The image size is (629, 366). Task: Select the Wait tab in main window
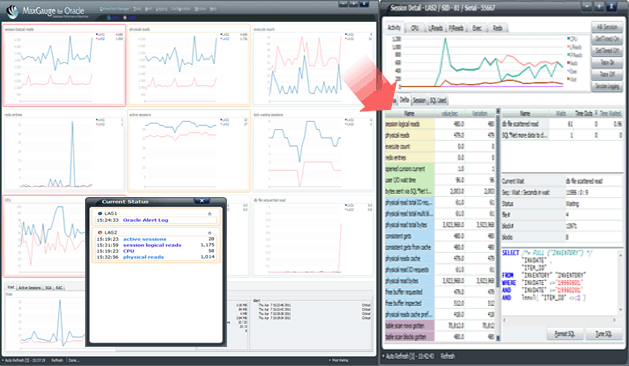(x=10, y=287)
